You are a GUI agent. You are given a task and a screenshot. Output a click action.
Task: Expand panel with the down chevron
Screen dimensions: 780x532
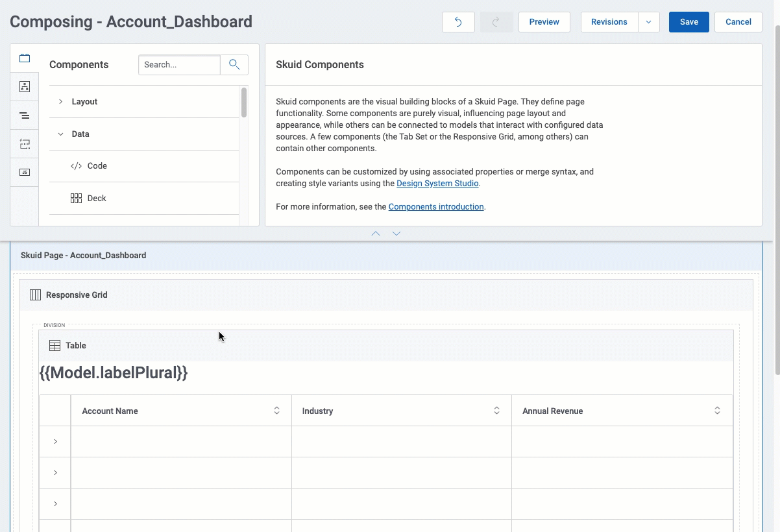pos(396,234)
